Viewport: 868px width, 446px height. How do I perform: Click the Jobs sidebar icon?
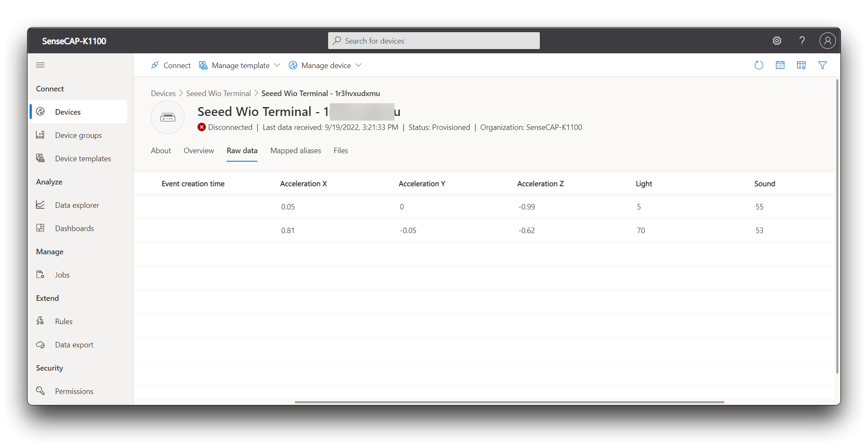click(40, 275)
